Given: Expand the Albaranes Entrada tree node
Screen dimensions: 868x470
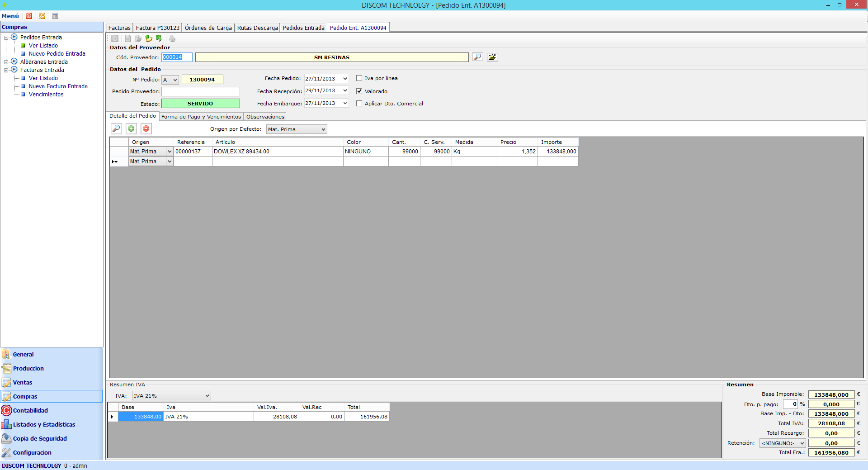Looking at the screenshot, I should point(6,62).
